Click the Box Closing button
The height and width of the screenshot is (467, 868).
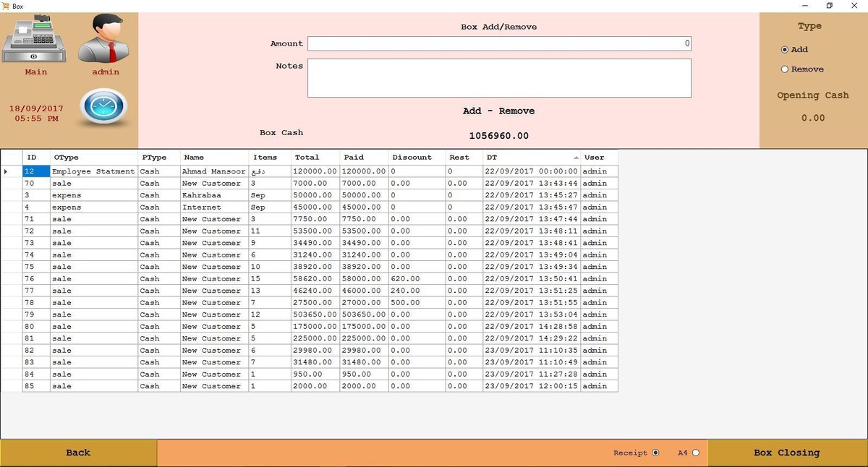pos(786,453)
